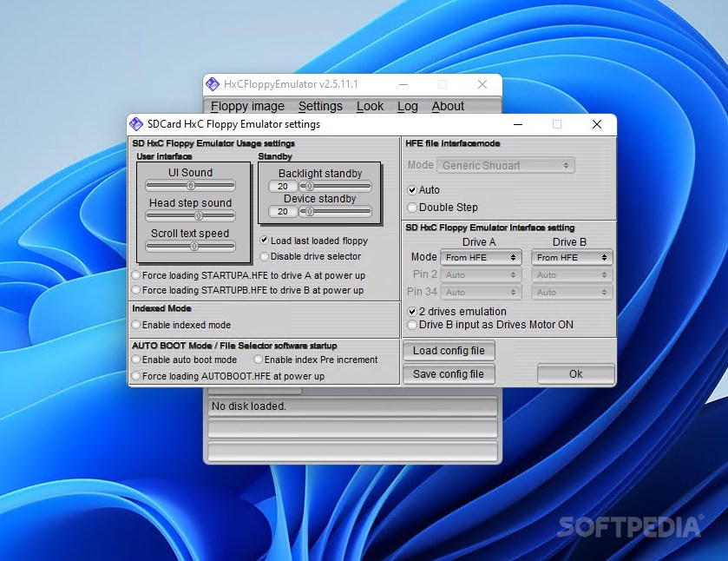Image resolution: width=728 pixels, height=561 pixels.
Task: Open the Settings menu in main window
Action: point(320,107)
